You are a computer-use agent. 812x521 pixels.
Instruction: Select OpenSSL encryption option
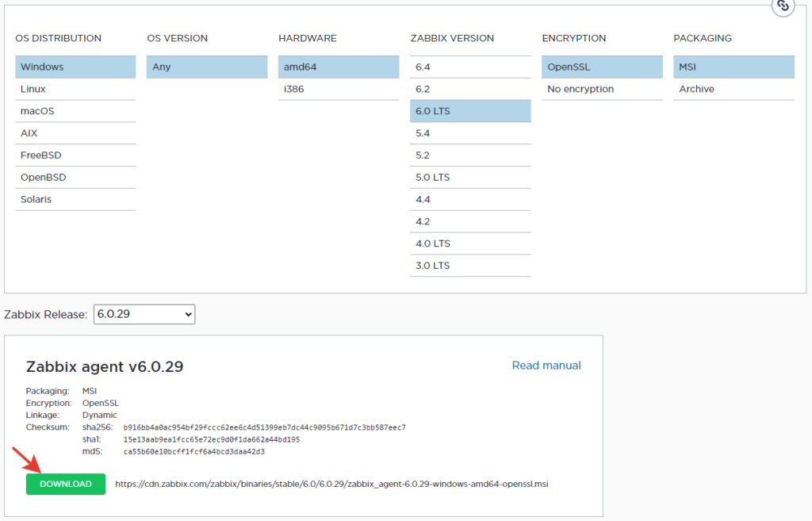coord(603,67)
